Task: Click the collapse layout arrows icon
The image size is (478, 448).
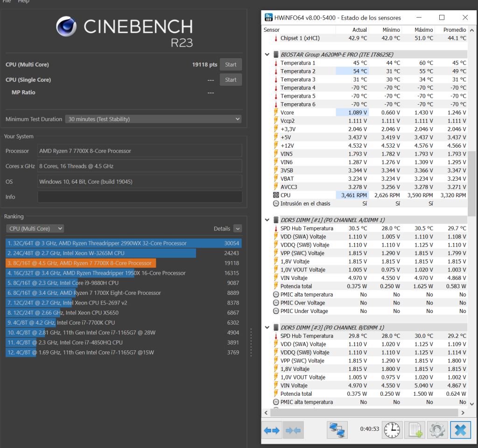Action: pos(293,430)
